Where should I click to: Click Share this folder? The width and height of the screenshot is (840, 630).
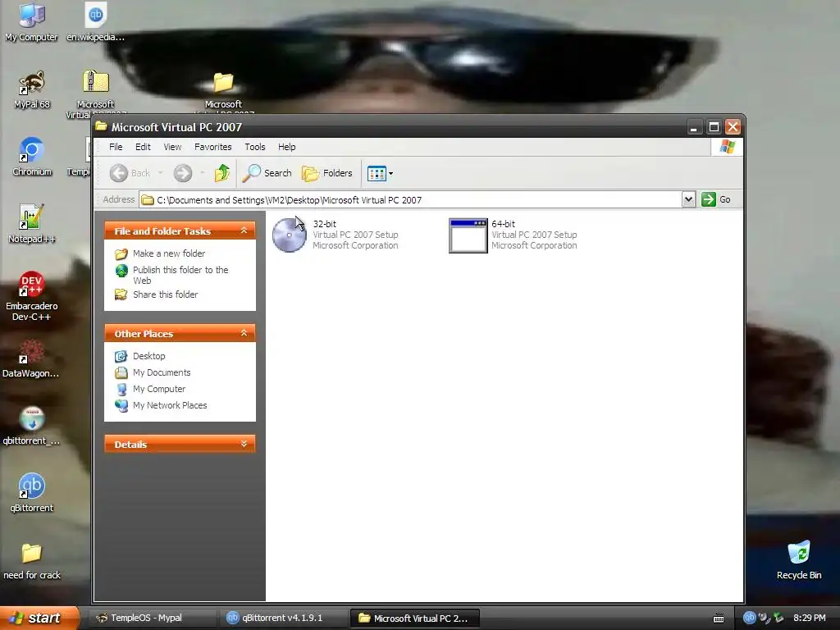(165, 294)
